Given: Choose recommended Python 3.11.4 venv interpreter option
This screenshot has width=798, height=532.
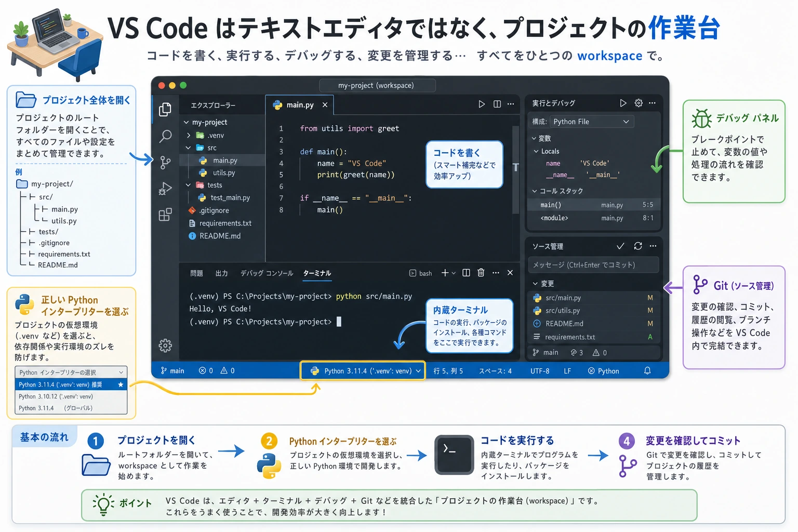Looking at the screenshot, I should (x=71, y=384).
